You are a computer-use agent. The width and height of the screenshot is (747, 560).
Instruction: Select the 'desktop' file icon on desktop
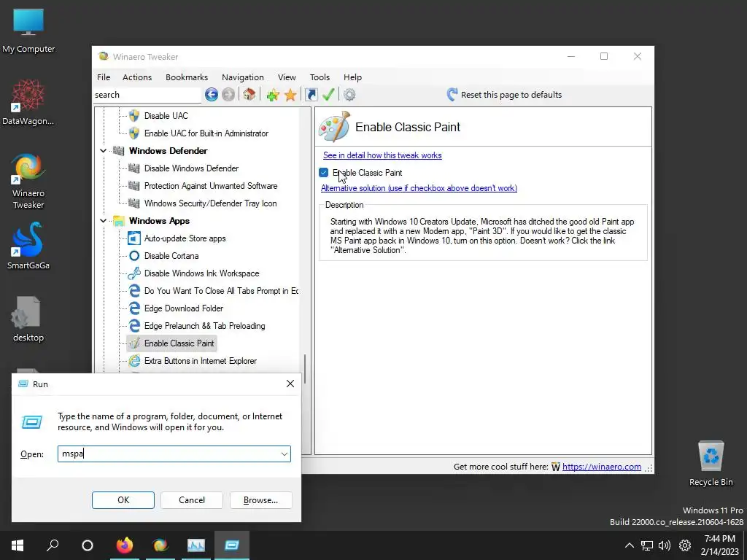pos(28,319)
